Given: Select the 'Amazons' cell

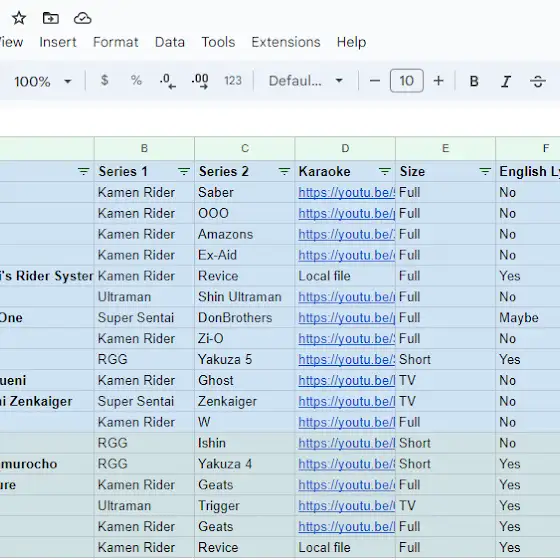Looking at the screenshot, I should (245, 234).
